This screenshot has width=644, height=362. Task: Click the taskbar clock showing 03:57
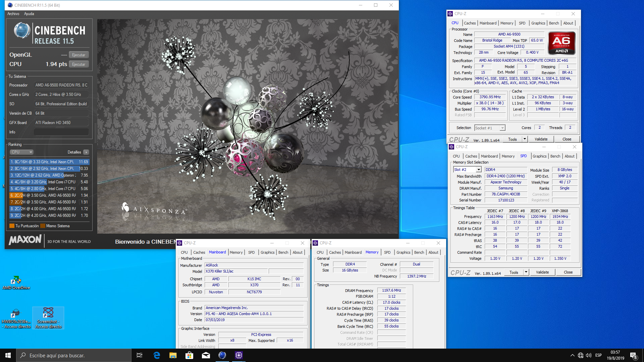coord(615,355)
